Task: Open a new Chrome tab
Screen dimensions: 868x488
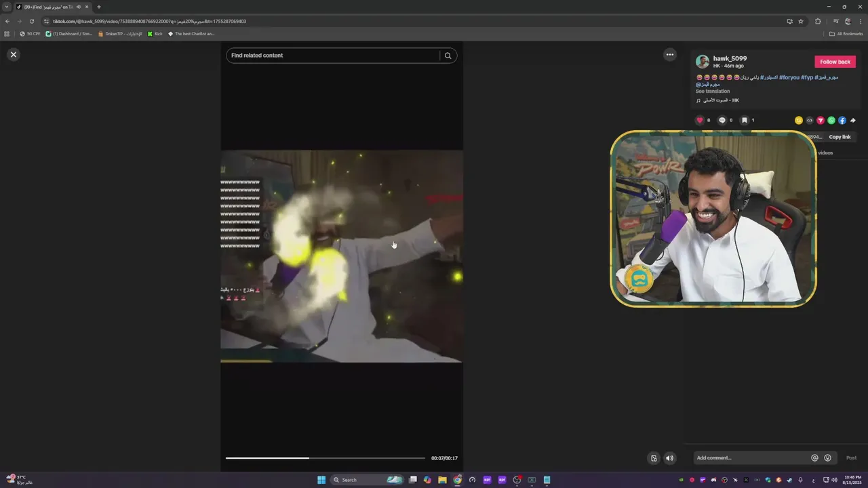Action: pyautogui.click(x=99, y=7)
